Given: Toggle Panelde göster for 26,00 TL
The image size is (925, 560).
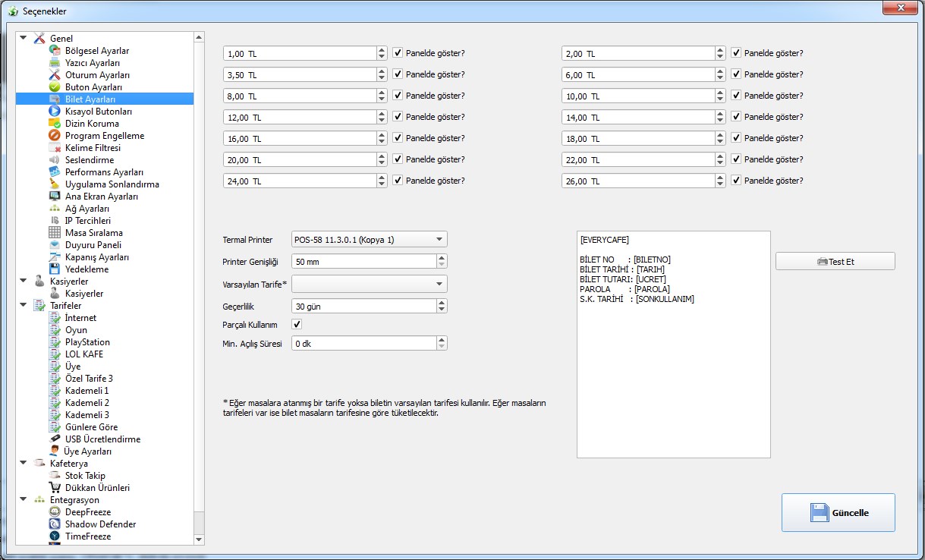Looking at the screenshot, I should coord(736,181).
